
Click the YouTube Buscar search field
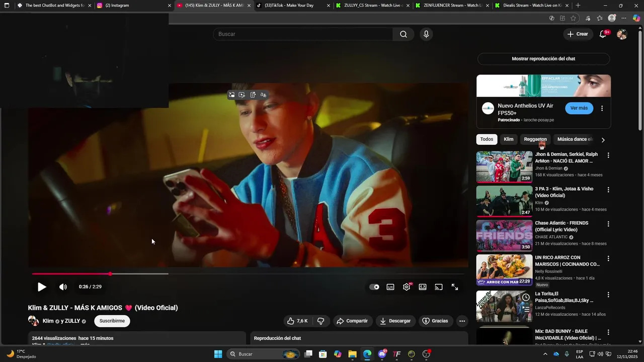(303, 34)
